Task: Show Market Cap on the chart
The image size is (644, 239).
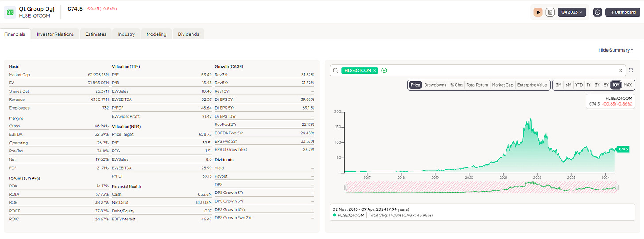Action: [502, 85]
